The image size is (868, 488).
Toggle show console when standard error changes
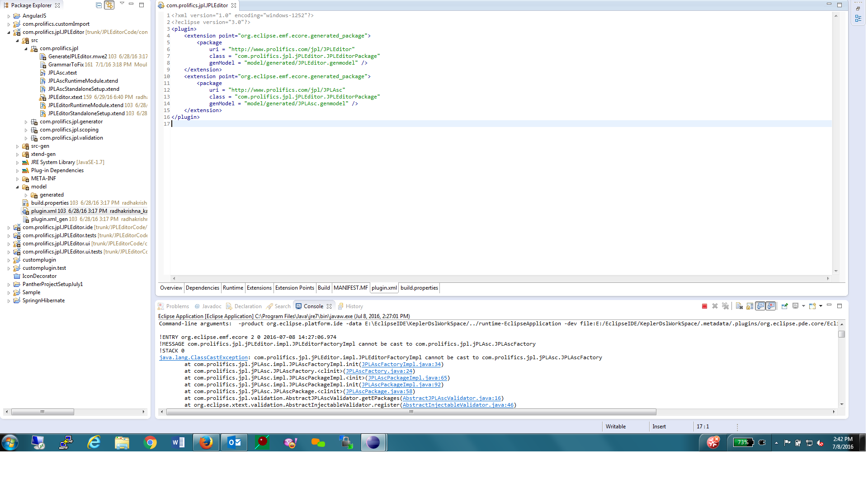771,306
